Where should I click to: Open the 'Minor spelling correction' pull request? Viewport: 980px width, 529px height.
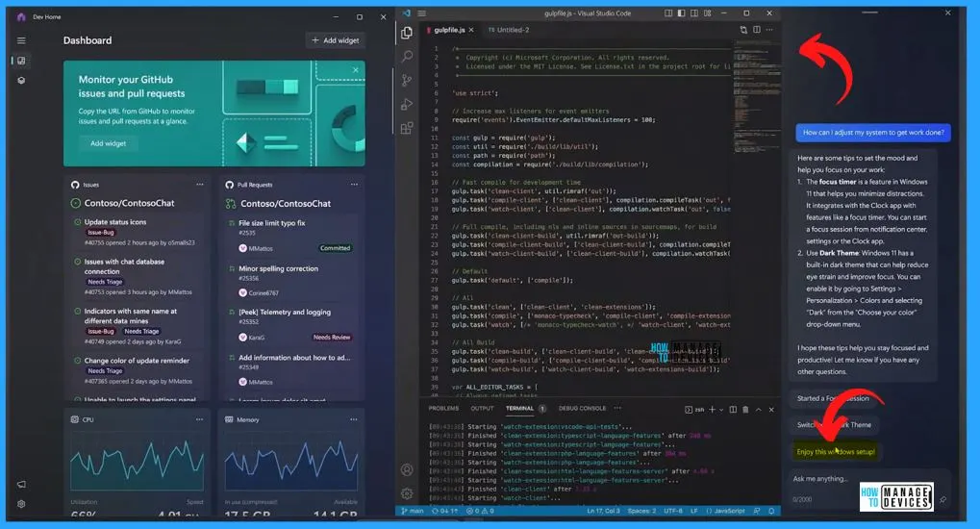pyautogui.click(x=278, y=269)
